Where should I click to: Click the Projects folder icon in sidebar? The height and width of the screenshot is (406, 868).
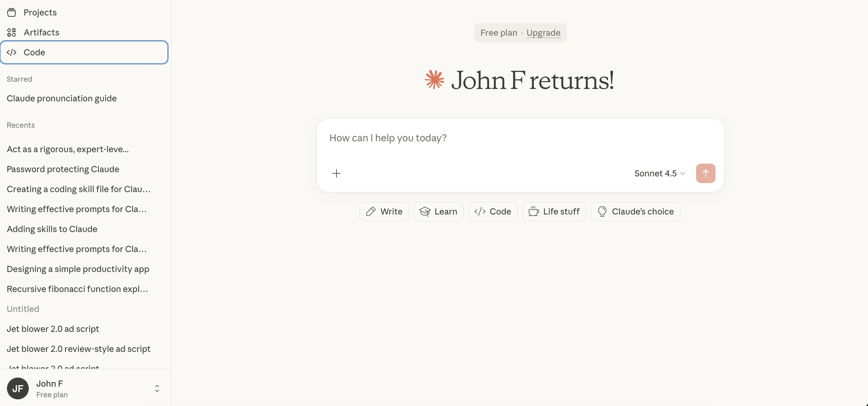[x=12, y=12]
